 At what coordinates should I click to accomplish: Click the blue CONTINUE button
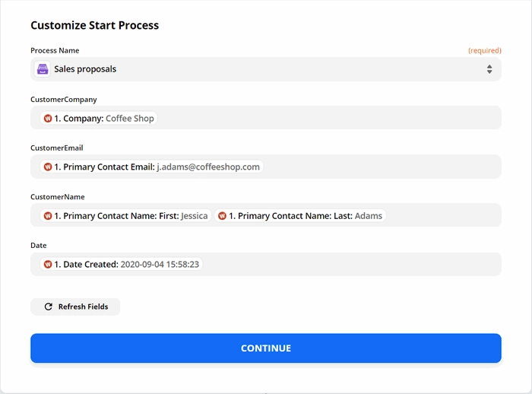266,348
